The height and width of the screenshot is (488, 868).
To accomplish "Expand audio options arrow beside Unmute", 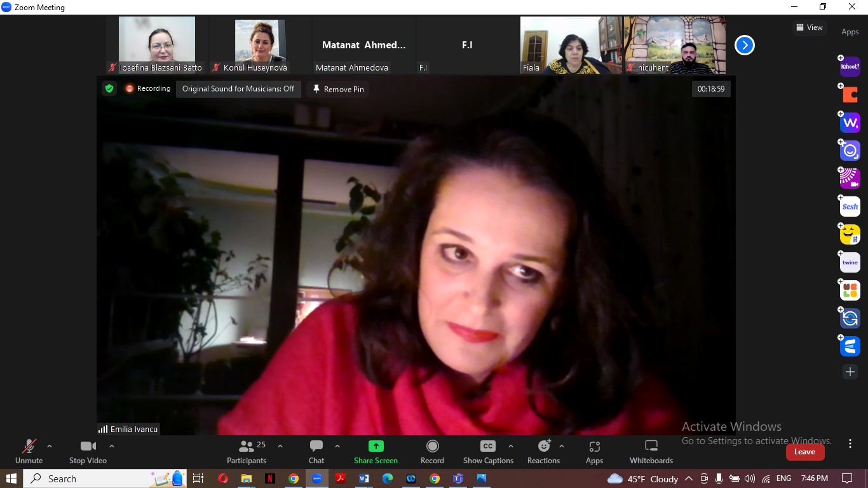I will click(x=50, y=446).
